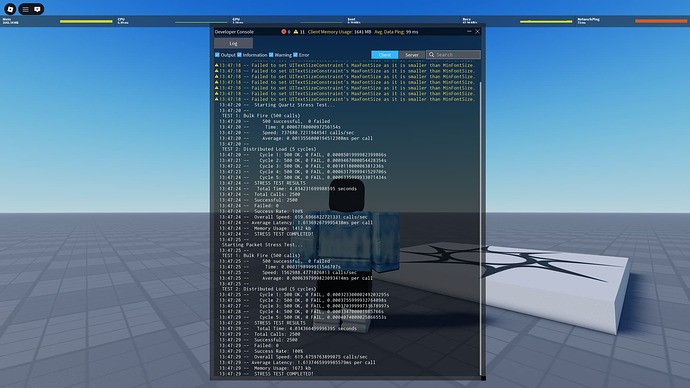
Task: Open the hamburger list icon in top bar
Action: (x=26, y=9)
